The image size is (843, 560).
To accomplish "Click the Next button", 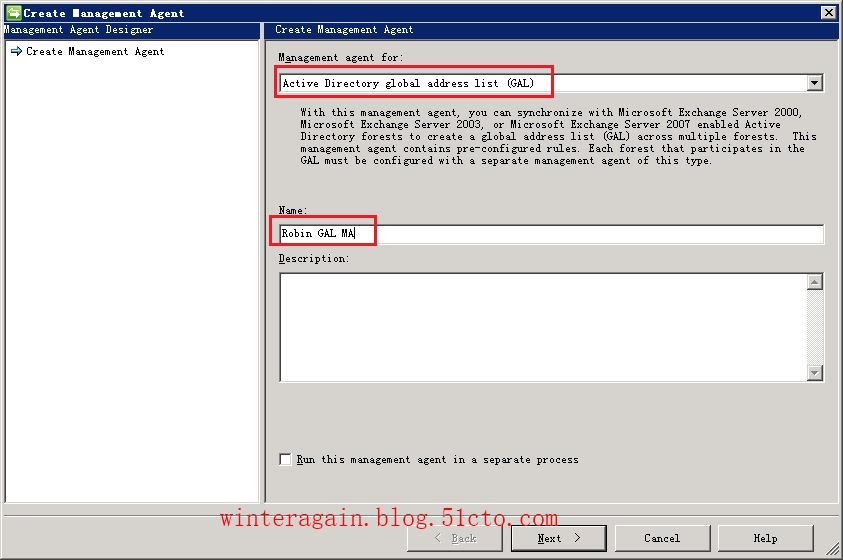I will point(559,538).
